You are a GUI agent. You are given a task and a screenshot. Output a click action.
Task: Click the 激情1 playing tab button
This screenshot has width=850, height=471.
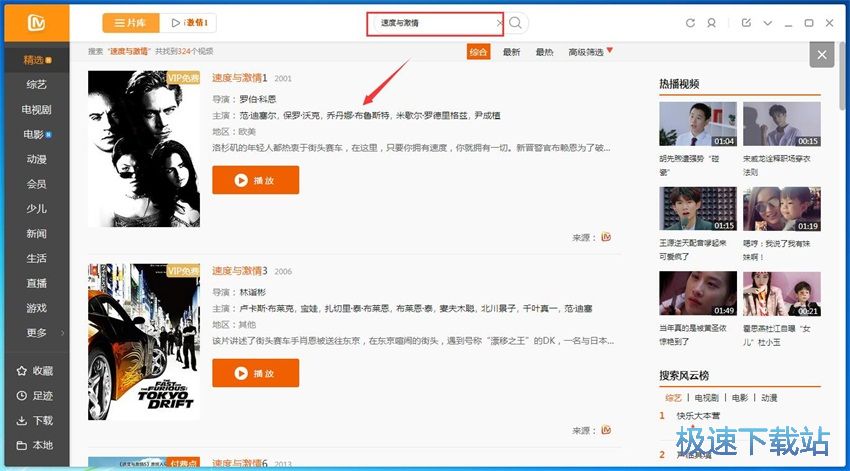pos(189,23)
